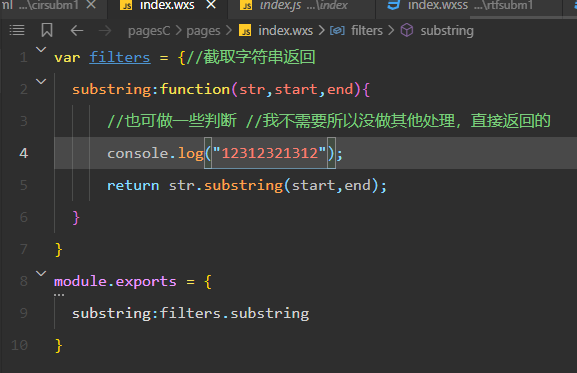The height and width of the screenshot is (373, 577).
Task: Click the bookmark icon in toolbar
Action: pyautogui.click(x=47, y=30)
